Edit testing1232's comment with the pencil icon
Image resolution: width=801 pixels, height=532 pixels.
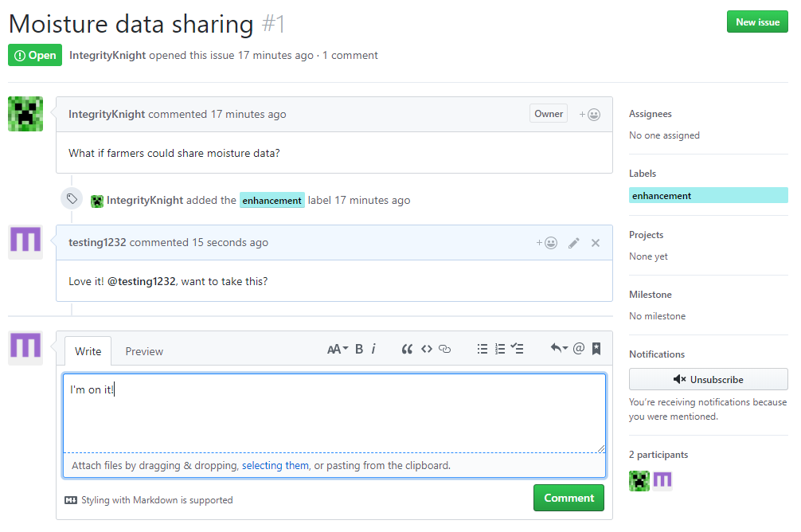pyautogui.click(x=573, y=242)
